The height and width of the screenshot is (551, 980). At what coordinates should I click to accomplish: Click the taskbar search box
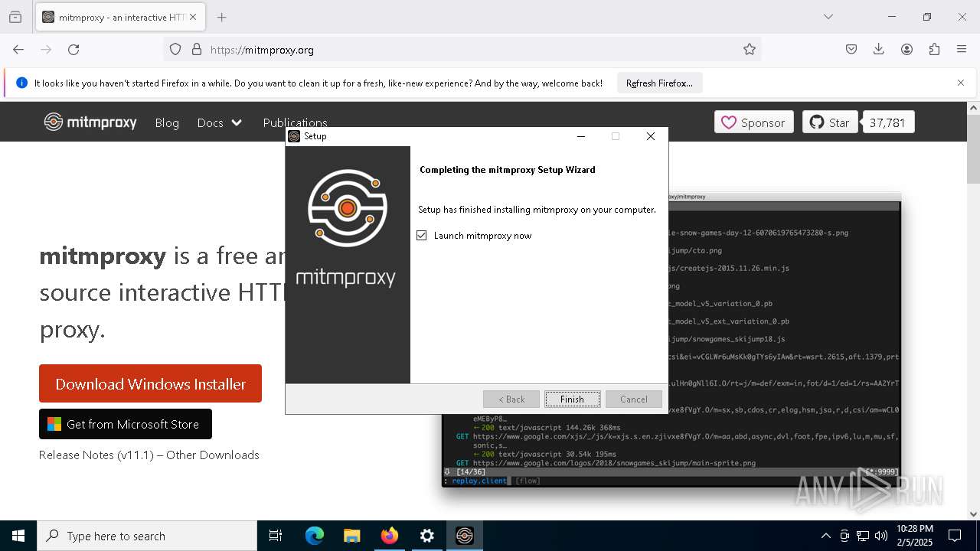point(147,536)
